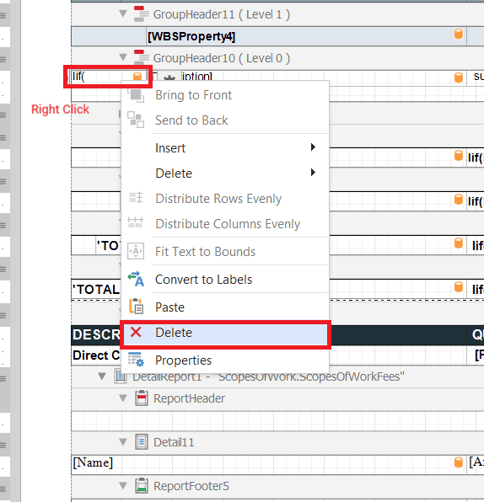Click the ReportHeader band icon
Image resolution: width=484 pixels, height=502 pixels.
pyautogui.click(x=141, y=398)
